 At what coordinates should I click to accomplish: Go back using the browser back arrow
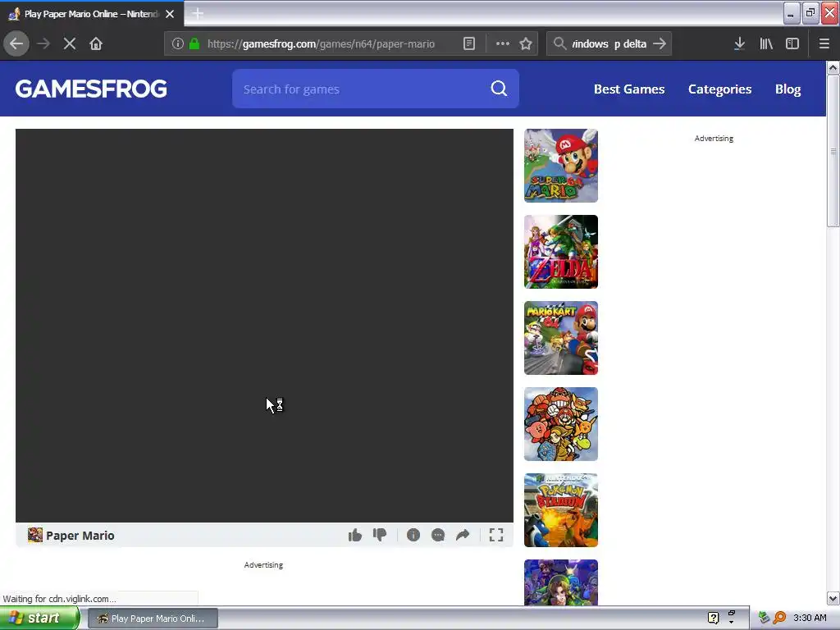coord(16,43)
